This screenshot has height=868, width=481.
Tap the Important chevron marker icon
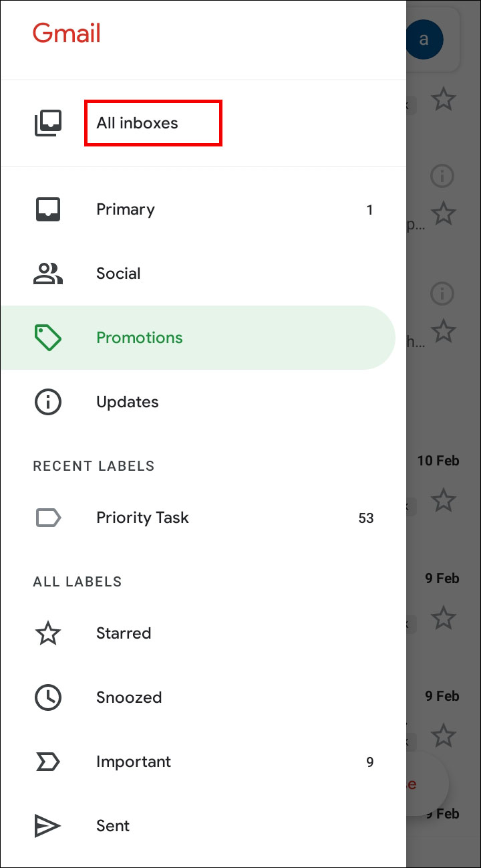click(x=48, y=762)
